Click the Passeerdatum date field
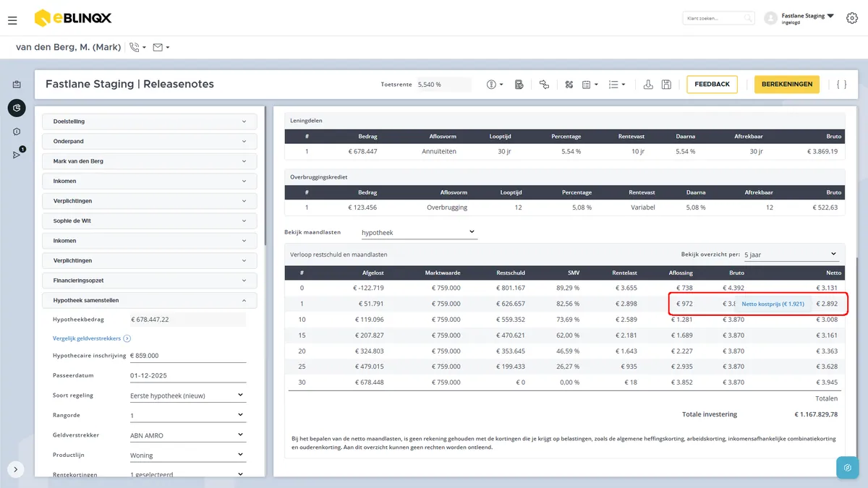Image resolution: width=868 pixels, height=488 pixels. coord(187,376)
